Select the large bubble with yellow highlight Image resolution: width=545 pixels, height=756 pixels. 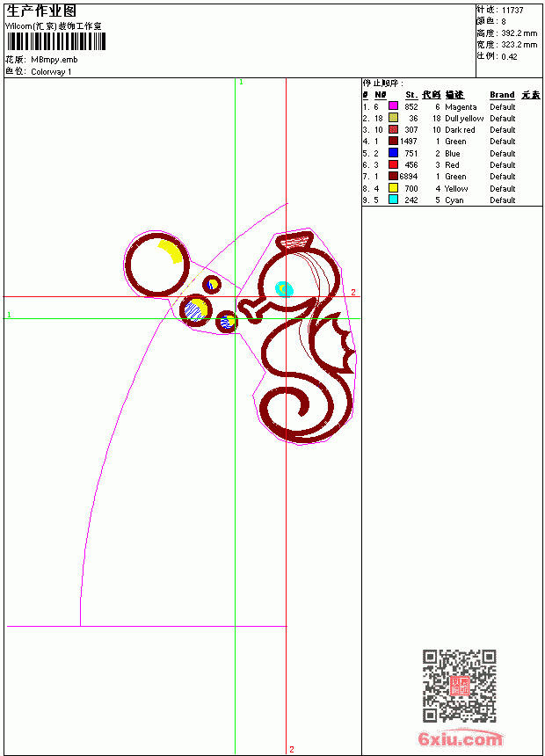(156, 265)
